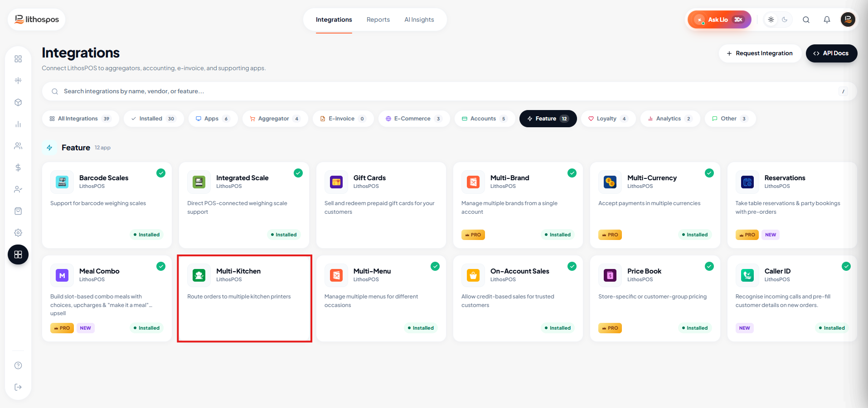
Task: Switch to light mode with sun icon
Action: click(x=771, y=19)
